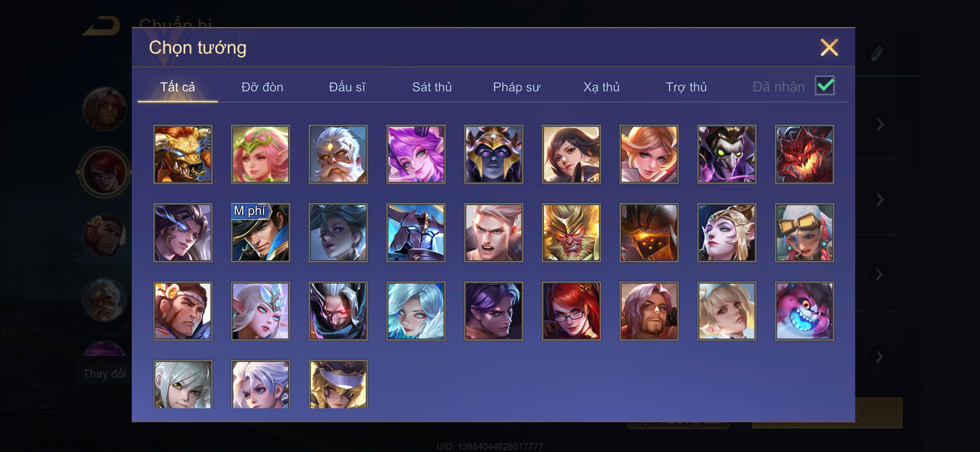980x452 pixels.
Task: Choose the red dragon demon hero portrait
Action: [804, 154]
